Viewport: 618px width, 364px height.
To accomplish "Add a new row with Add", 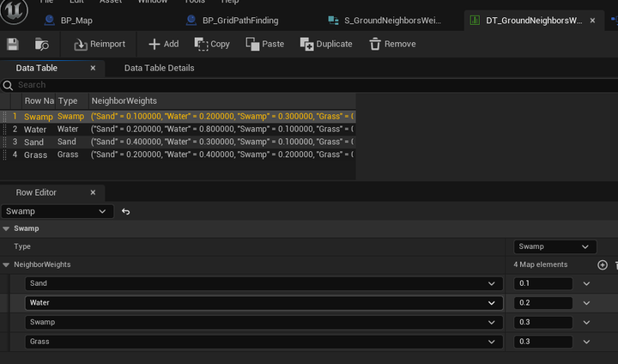I will tap(163, 44).
